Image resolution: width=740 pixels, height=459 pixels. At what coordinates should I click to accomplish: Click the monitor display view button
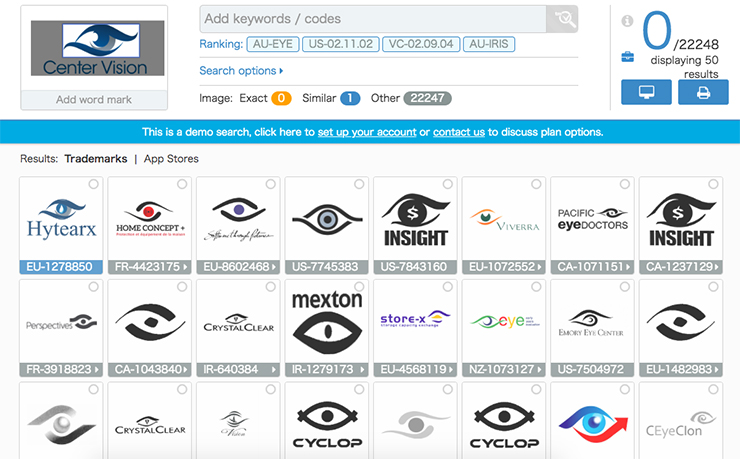coord(646,92)
